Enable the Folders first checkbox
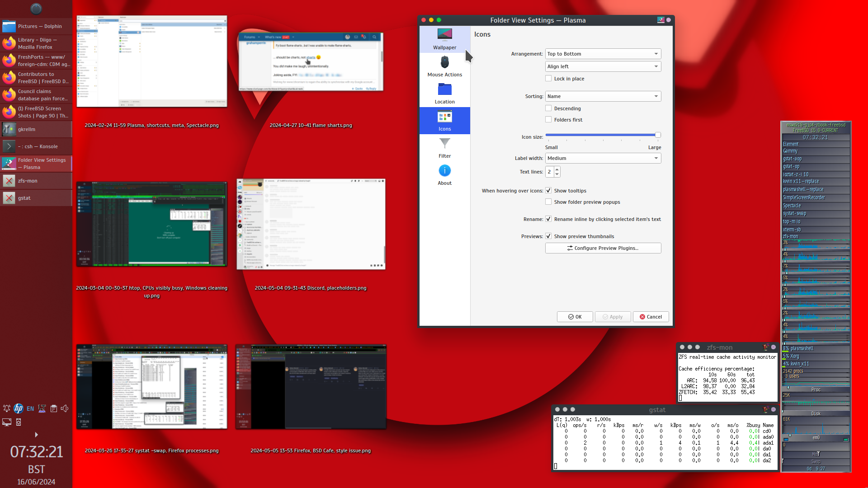Viewport: 868px width, 488px height. tap(548, 120)
